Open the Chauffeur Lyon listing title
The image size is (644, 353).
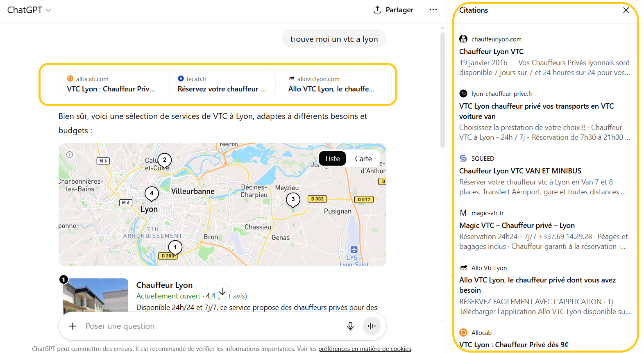[164, 285]
